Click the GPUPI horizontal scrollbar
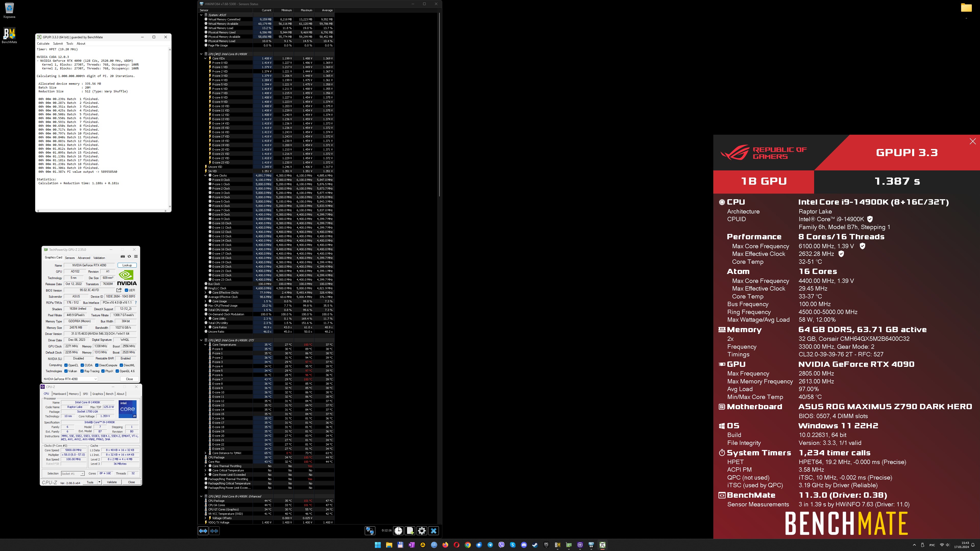 (102, 210)
